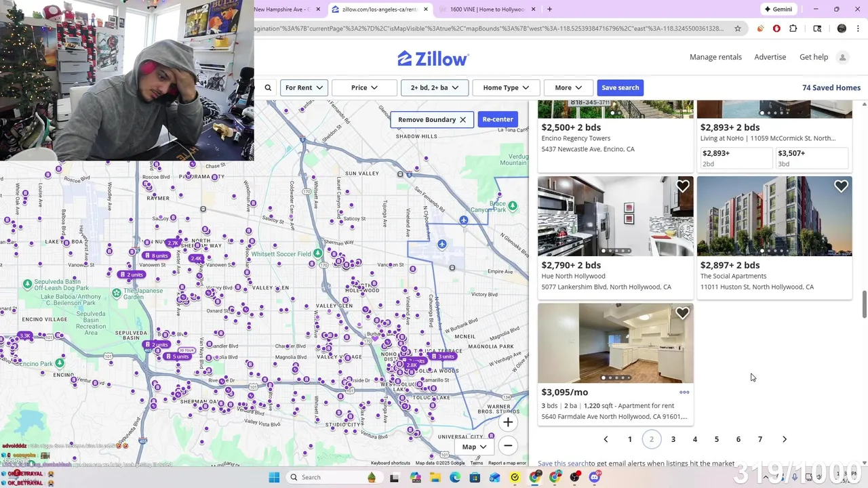Image resolution: width=868 pixels, height=488 pixels.
Task: Open the Gemini button in Chrome
Action: 778,9
